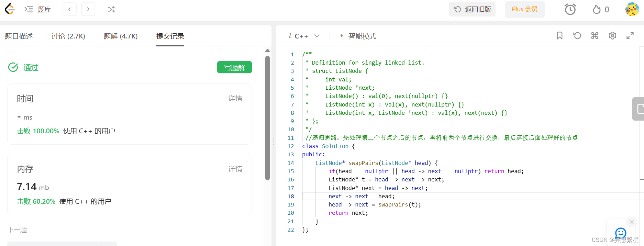
Task: Click the green check pass icon
Action: coord(13,67)
